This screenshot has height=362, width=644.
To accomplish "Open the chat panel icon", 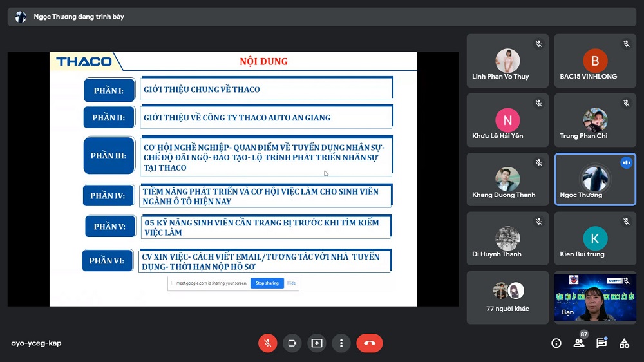I will pos(601,343).
